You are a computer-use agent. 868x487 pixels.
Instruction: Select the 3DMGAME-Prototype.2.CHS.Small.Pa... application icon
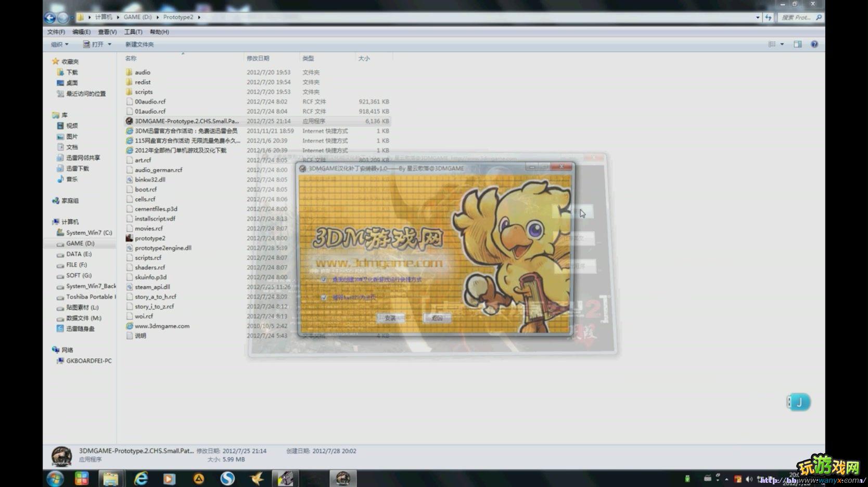coord(129,121)
